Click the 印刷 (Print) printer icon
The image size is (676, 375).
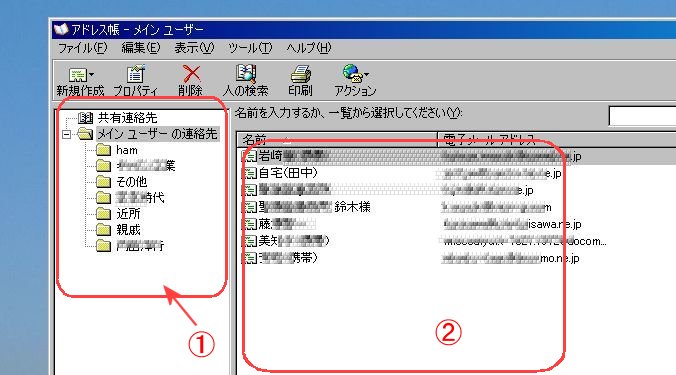click(x=300, y=74)
